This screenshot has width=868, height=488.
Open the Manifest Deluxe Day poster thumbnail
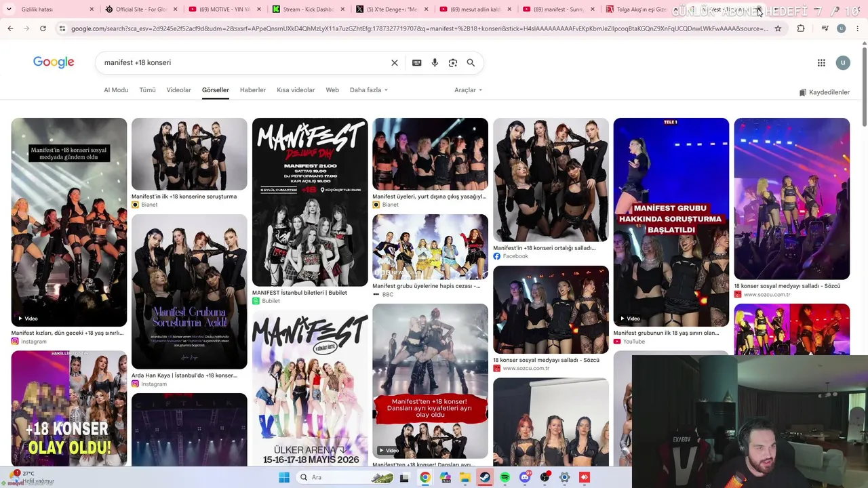point(310,202)
